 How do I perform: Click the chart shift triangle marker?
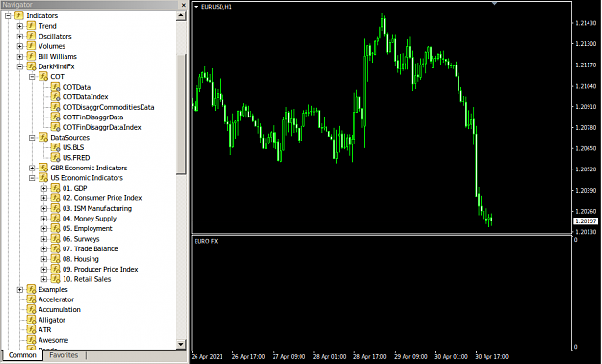(494, 3)
